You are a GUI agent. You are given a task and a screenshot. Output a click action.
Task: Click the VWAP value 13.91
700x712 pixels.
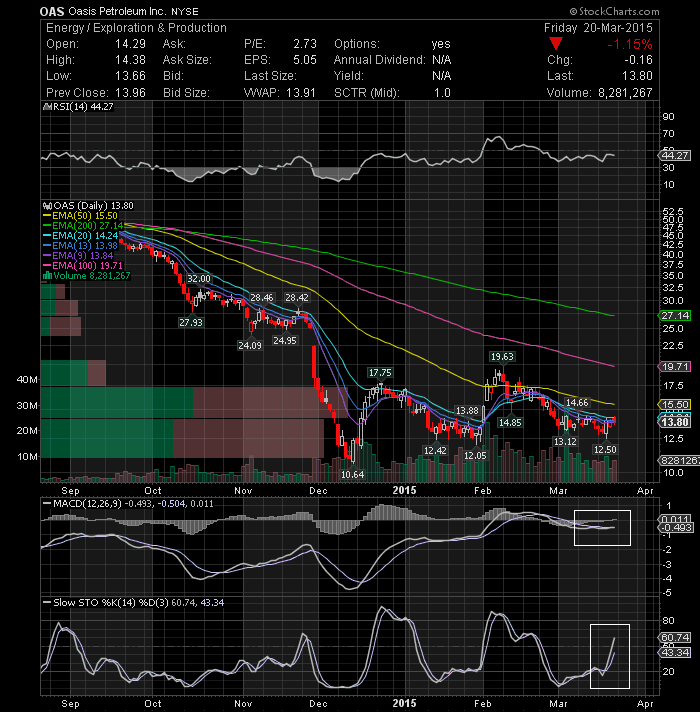[x=301, y=93]
